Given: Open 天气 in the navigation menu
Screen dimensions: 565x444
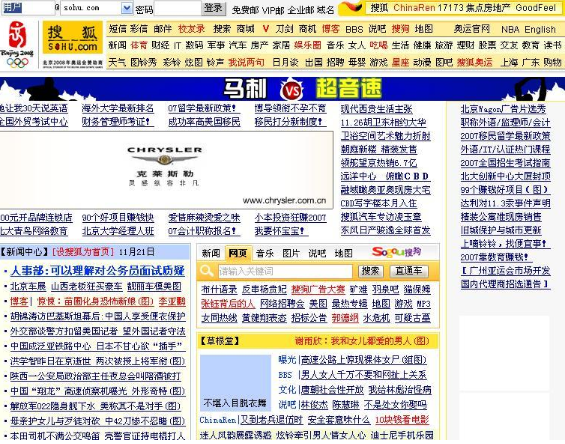Looking at the screenshot, I should (x=117, y=62).
